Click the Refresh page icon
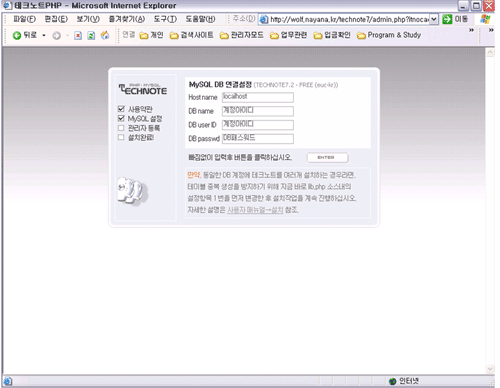Screen dimensions: 500x388 (91, 35)
